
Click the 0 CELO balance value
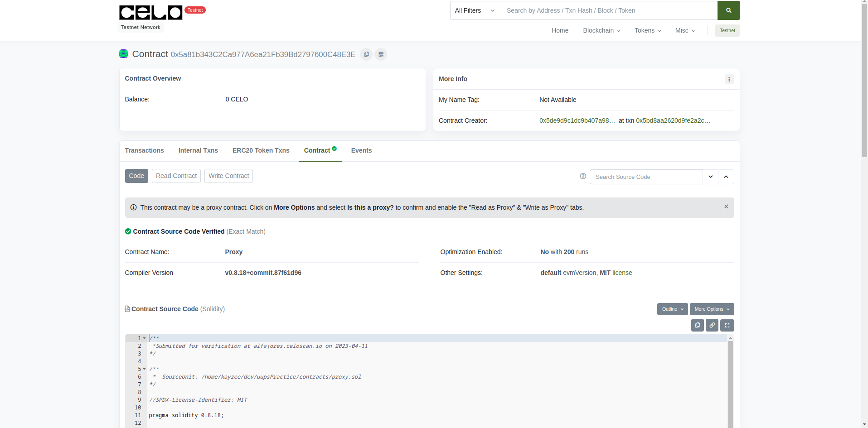[x=237, y=99]
